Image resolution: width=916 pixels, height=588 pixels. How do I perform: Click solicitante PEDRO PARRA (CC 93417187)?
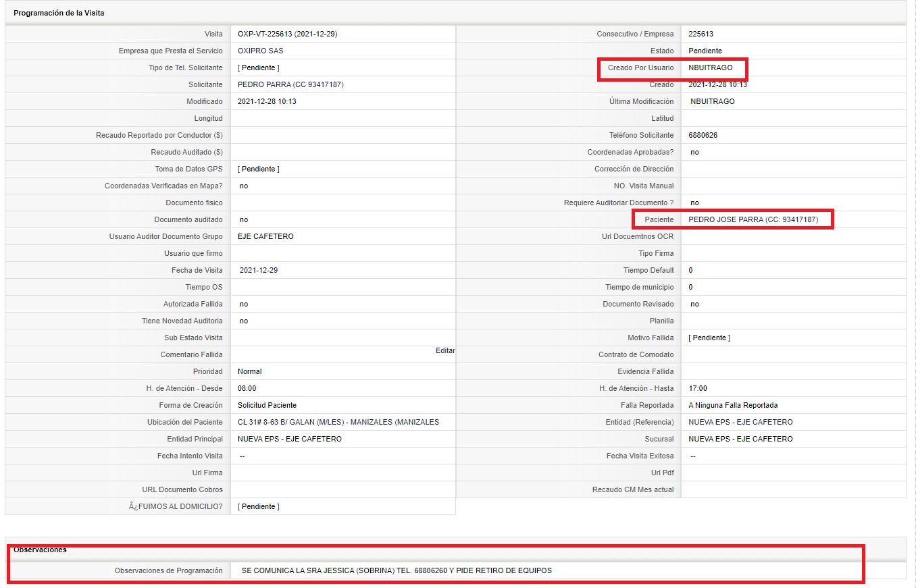tap(291, 84)
